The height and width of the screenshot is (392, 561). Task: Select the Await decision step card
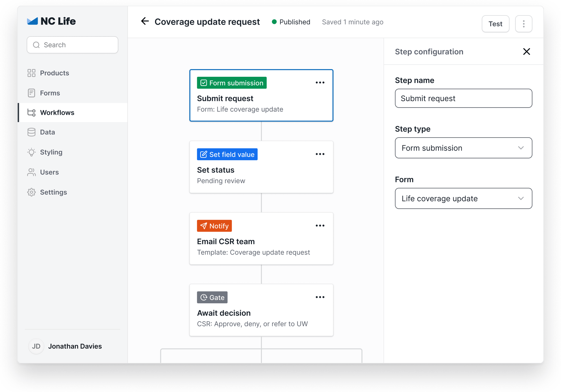pyautogui.click(x=261, y=310)
